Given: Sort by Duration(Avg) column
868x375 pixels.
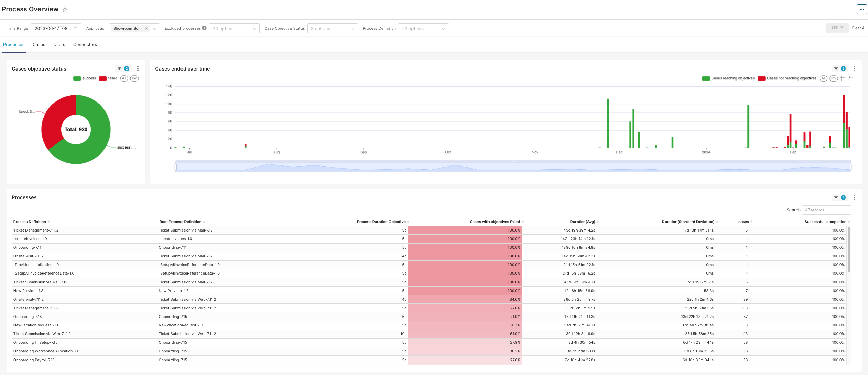Looking at the screenshot, I should pyautogui.click(x=584, y=222).
